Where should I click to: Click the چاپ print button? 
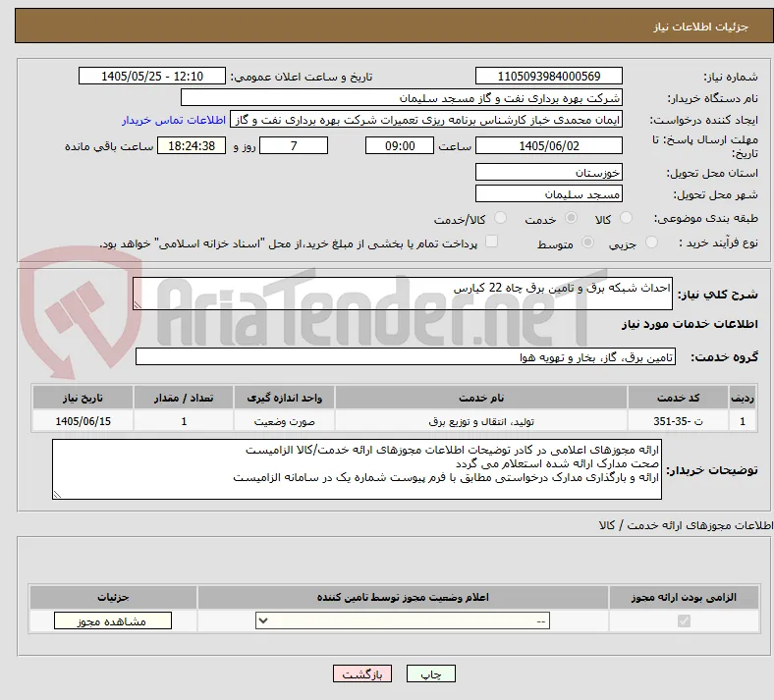[x=431, y=673]
